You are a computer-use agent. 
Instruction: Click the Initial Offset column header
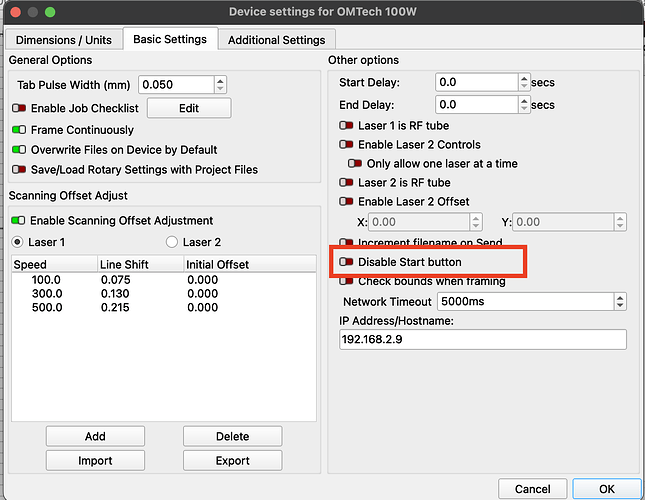click(250, 264)
